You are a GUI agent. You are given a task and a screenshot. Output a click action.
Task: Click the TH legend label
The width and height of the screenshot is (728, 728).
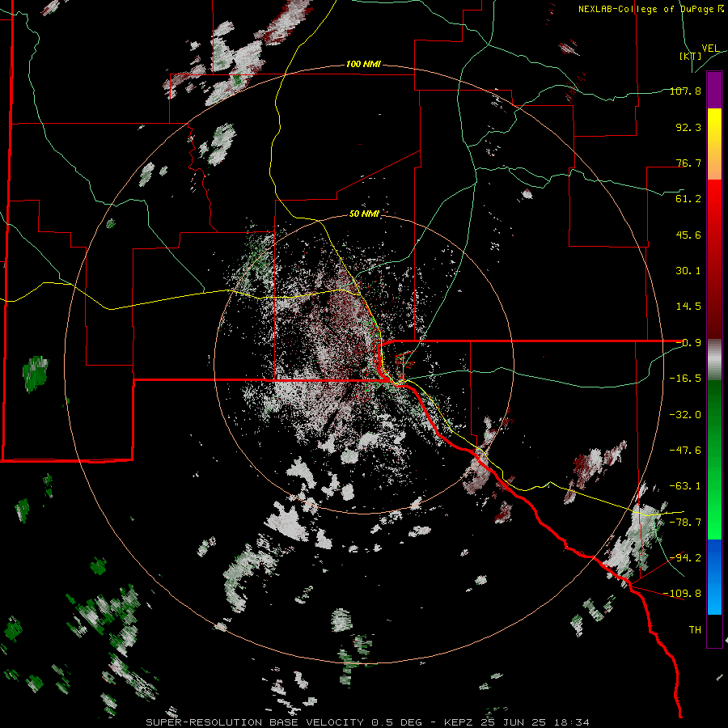695,629
